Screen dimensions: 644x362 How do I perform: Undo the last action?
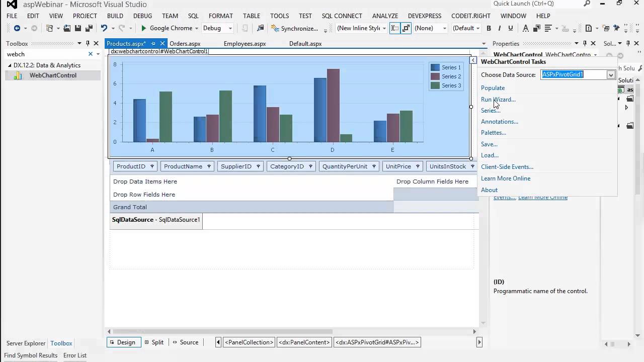(104, 28)
